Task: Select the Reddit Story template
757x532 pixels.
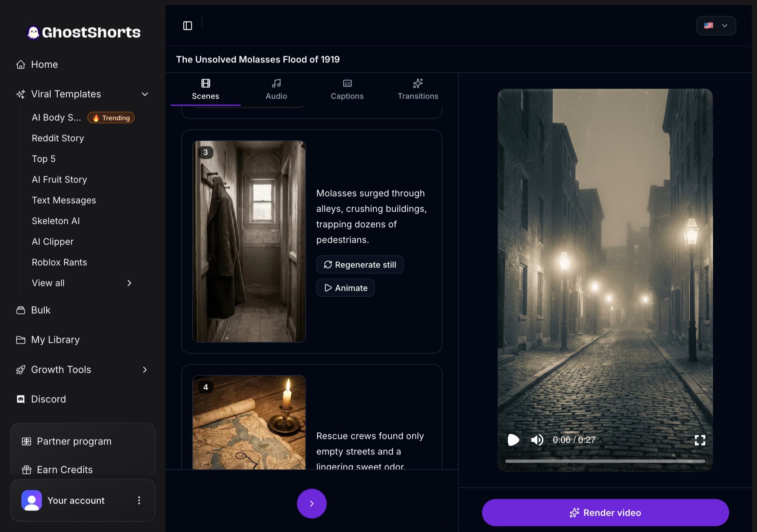Action: [x=58, y=138]
